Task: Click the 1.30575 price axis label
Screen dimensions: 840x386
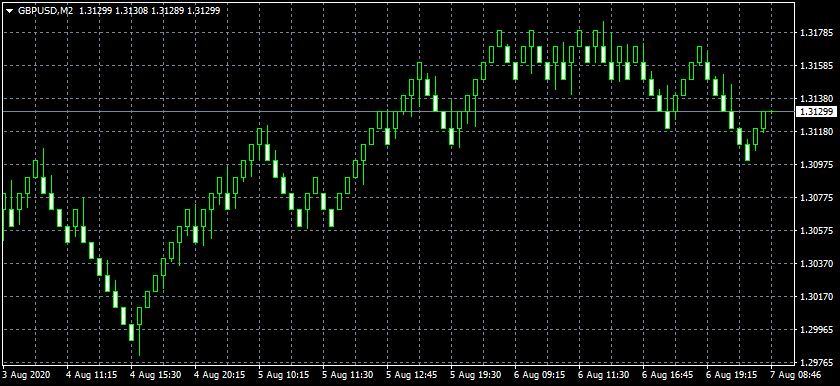Action: tap(815, 231)
